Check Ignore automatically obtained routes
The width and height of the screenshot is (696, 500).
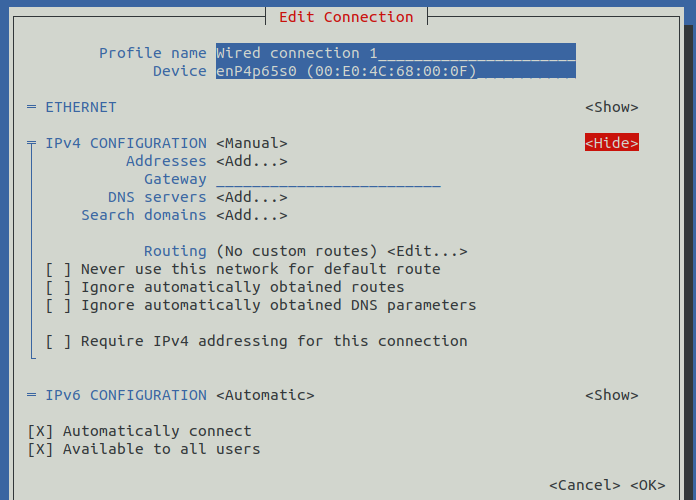click(x=59, y=287)
